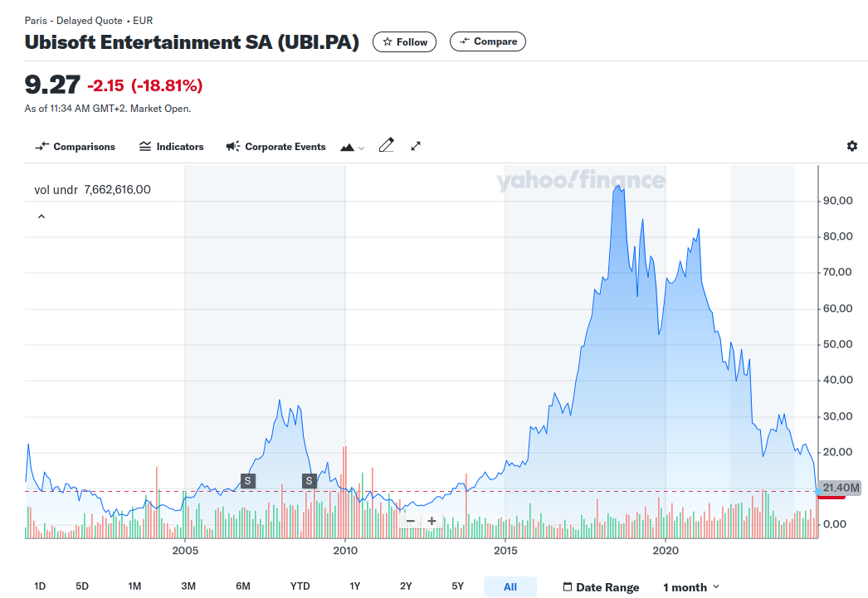Click the Follow star button
Image resolution: width=868 pixels, height=598 pixels.
[404, 42]
